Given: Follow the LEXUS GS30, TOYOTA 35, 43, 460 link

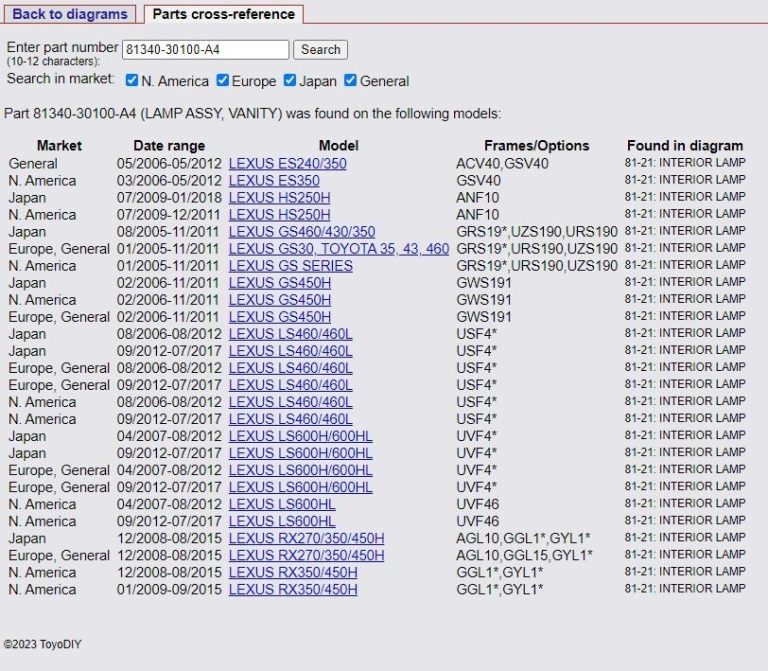Looking at the screenshot, I should click(338, 249).
